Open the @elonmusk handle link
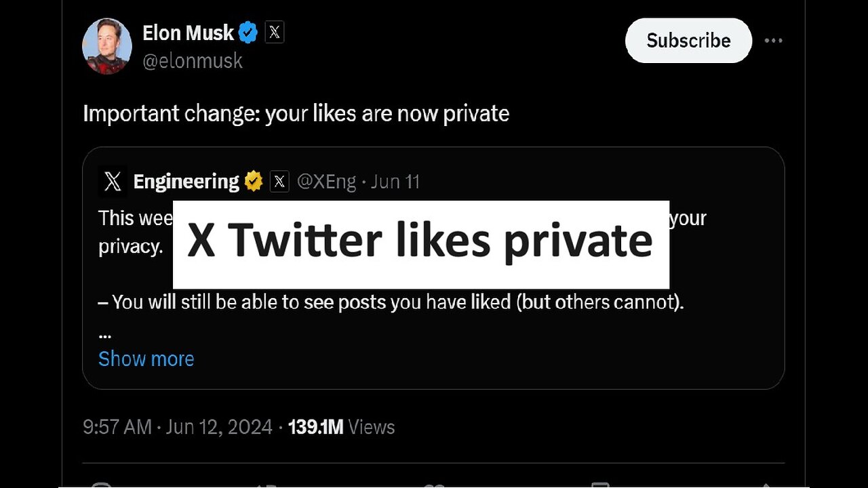Image resolution: width=868 pixels, height=488 pixels. (192, 61)
